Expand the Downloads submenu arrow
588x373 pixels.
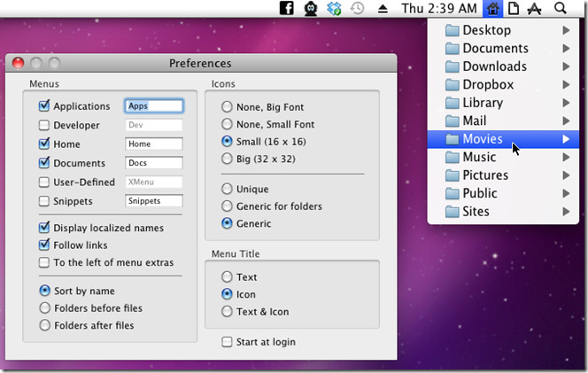[x=566, y=66]
